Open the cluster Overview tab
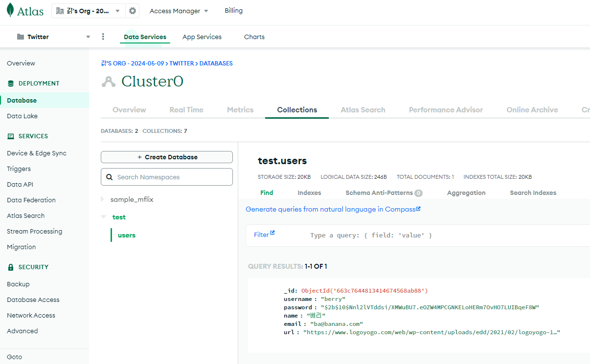The height and width of the screenshot is (364, 590). click(x=129, y=110)
